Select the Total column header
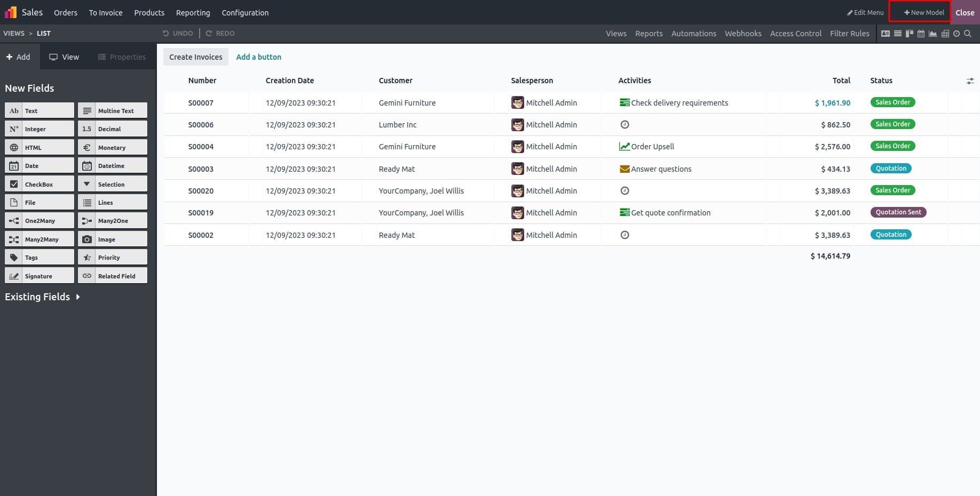980x496 pixels. click(x=841, y=81)
